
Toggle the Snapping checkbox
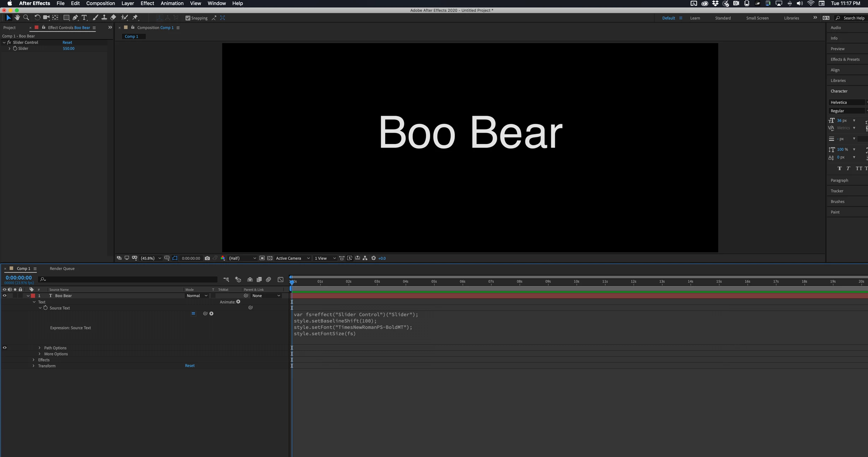point(188,18)
